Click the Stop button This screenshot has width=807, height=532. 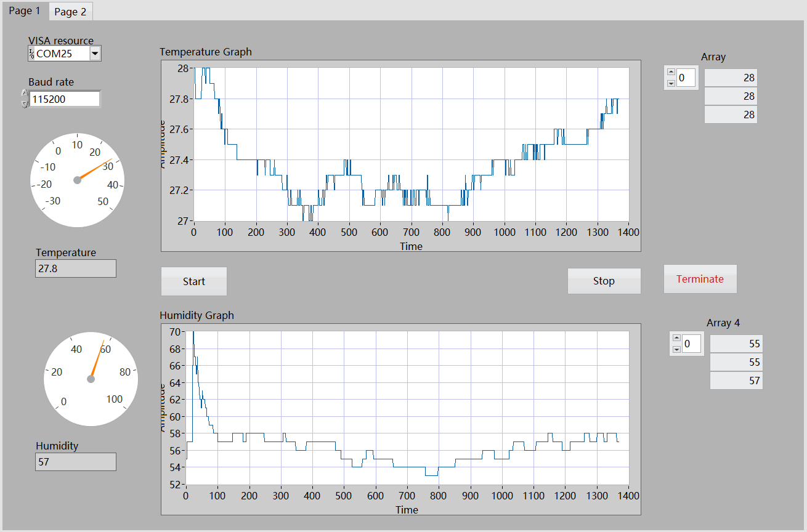[x=604, y=281]
